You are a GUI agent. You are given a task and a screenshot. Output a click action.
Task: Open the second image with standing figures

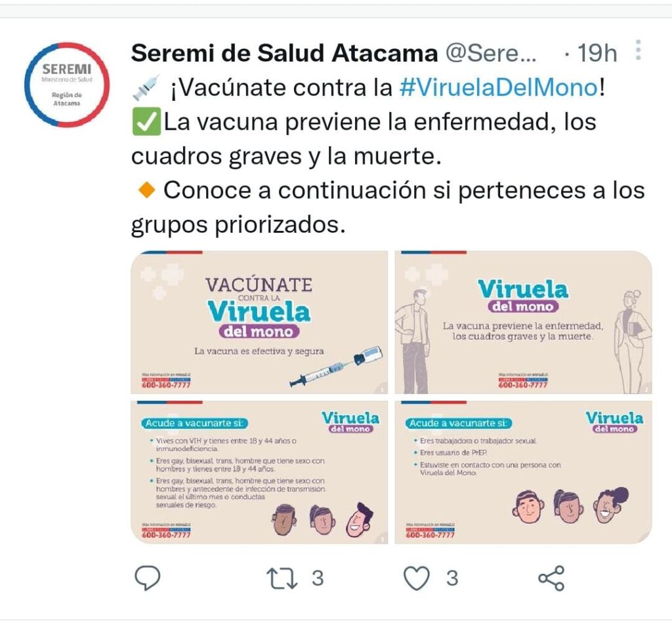click(523, 323)
